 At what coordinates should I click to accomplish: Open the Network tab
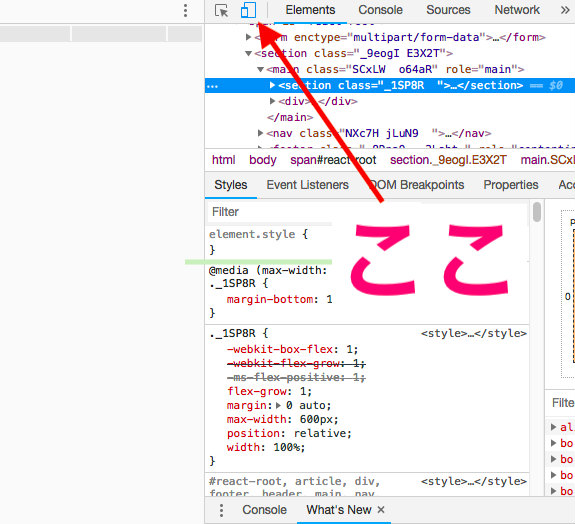click(x=517, y=10)
